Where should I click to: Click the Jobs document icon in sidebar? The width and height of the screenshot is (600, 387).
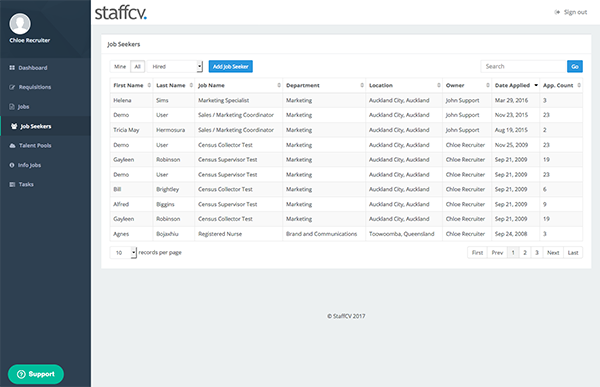pos(12,107)
